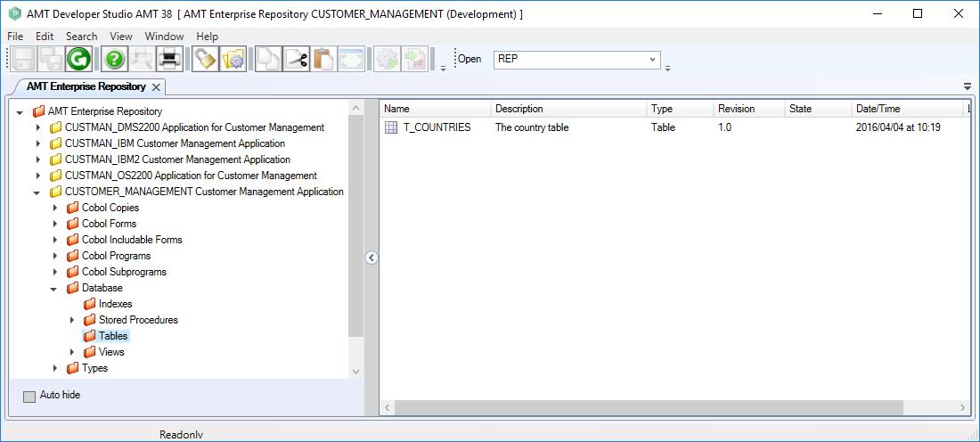Select the AMT Enterprise Repository tab

[86, 86]
